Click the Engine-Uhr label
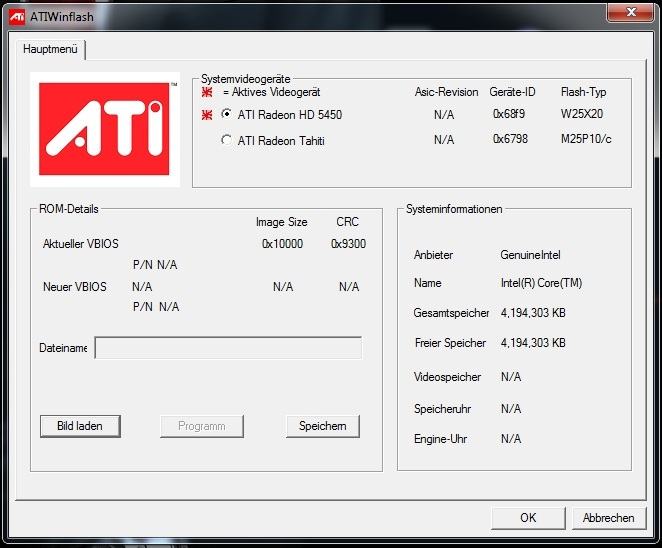Image resolution: width=662 pixels, height=548 pixels. (440, 439)
